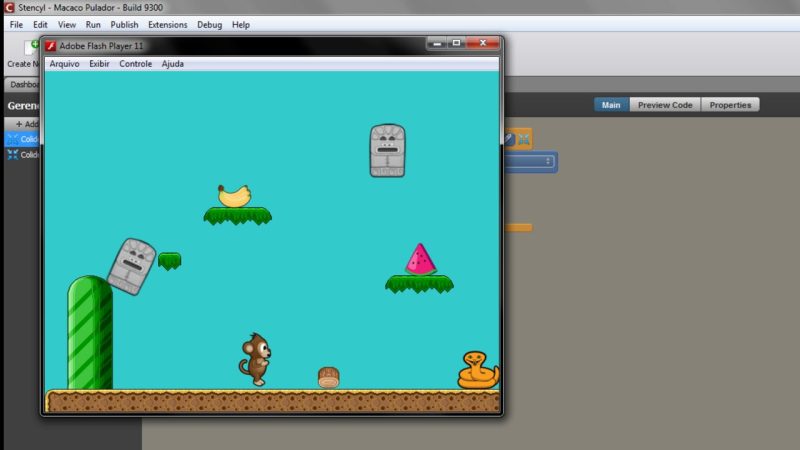Click the wooden log stump on ground
Viewport: 800px width, 450px height.
(329, 378)
